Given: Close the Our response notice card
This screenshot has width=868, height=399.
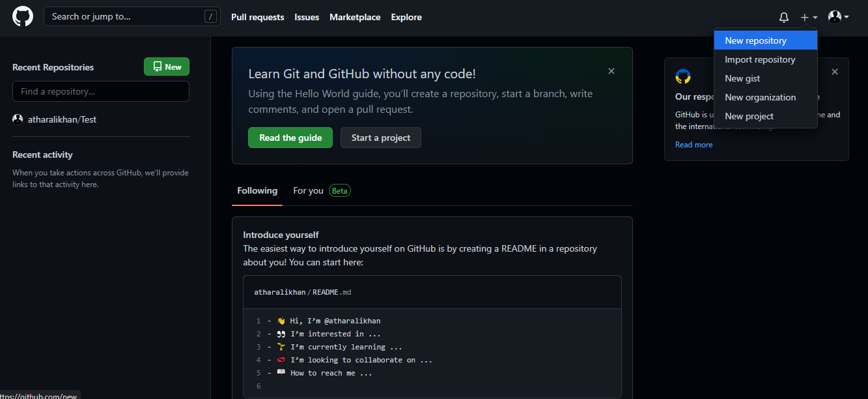Looking at the screenshot, I should [835, 72].
